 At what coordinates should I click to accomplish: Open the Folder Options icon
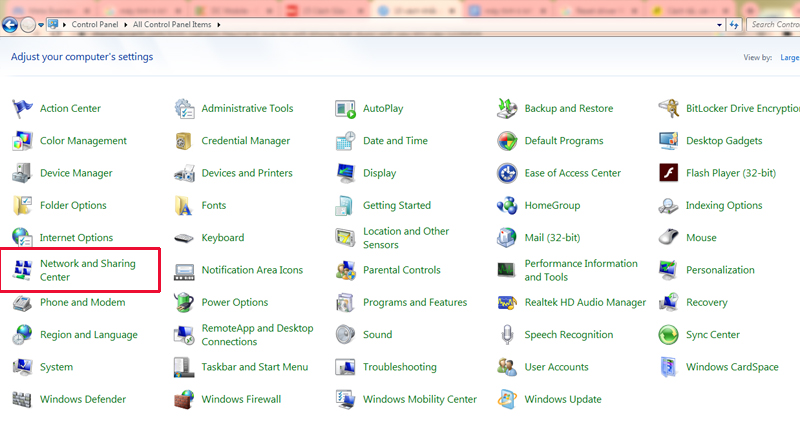pos(22,206)
